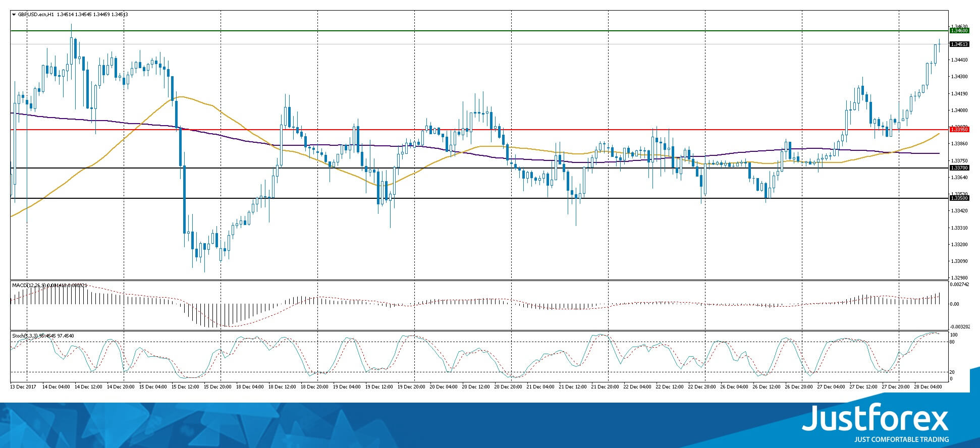Click the 21 Dec 20:00 time label

605,387
